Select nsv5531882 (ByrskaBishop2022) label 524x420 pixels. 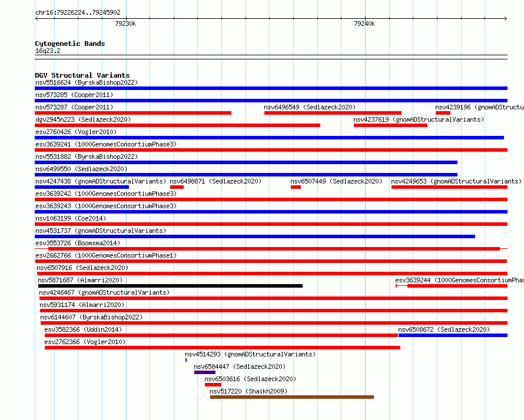click(87, 156)
